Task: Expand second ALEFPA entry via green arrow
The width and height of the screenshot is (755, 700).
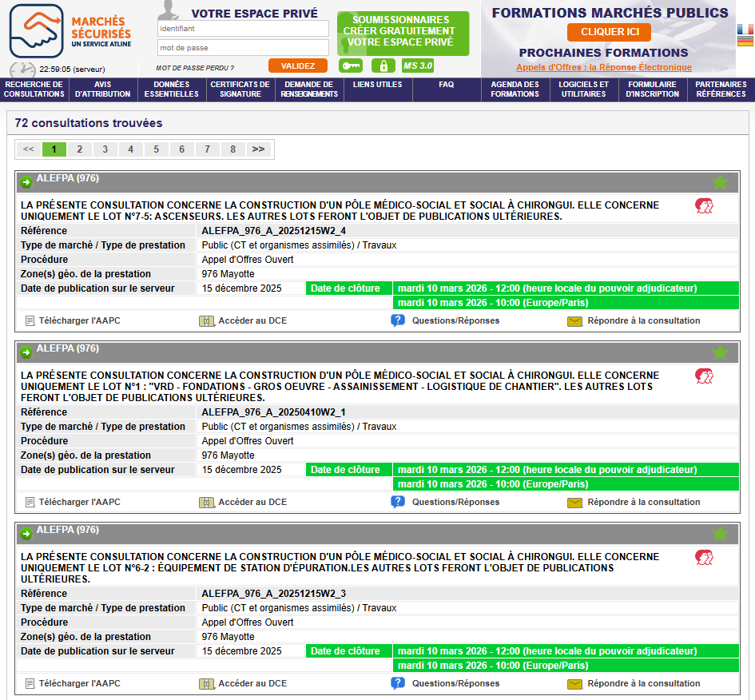Action: [26, 352]
